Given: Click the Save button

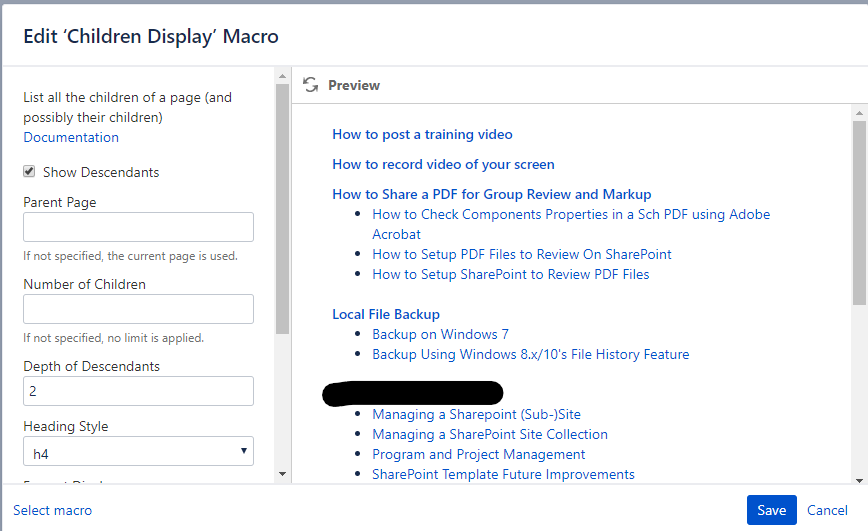Looking at the screenshot, I should coord(771,510).
